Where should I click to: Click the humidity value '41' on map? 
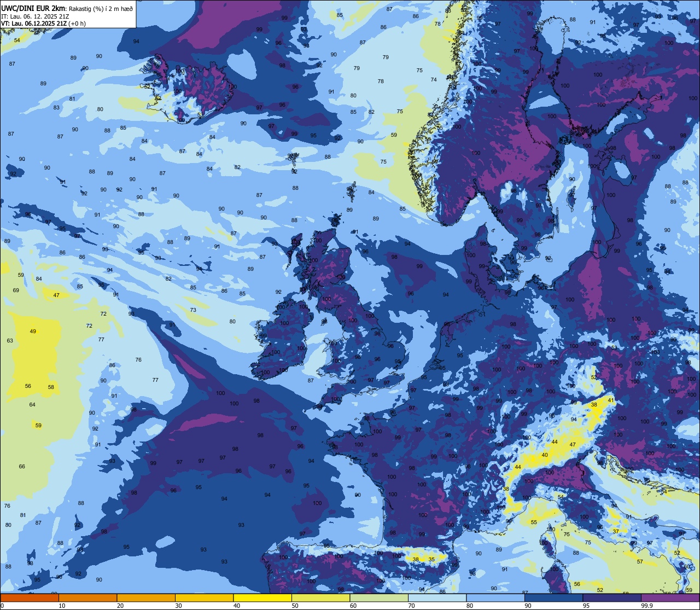[x=611, y=401]
